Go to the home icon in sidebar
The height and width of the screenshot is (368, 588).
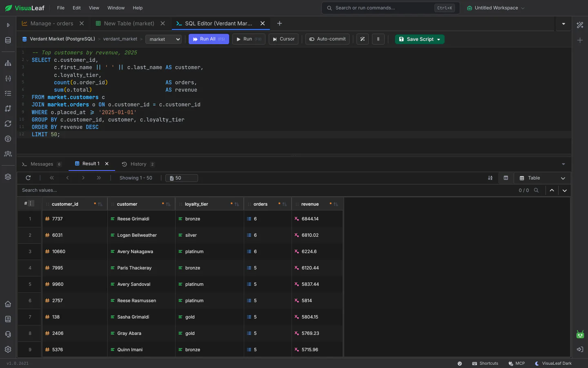[8, 304]
